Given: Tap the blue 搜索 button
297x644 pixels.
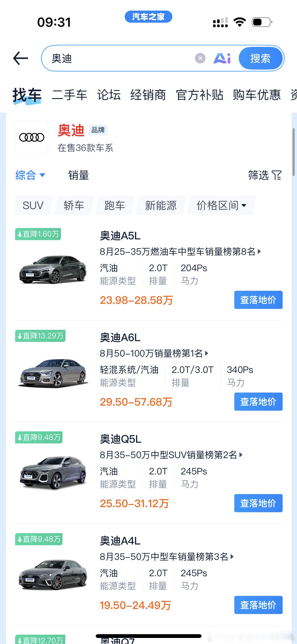Looking at the screenshot, I should [x=260, y=58].
